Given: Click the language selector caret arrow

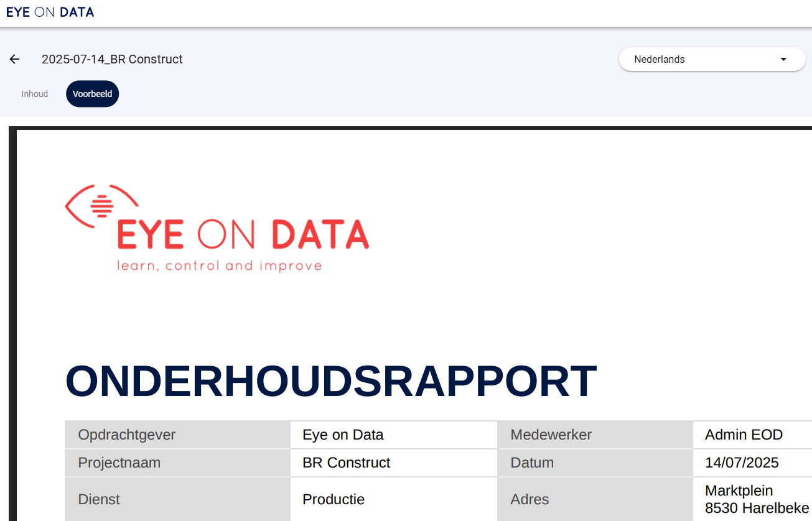Looking at the screenshot, I should (x=783, y=59).
